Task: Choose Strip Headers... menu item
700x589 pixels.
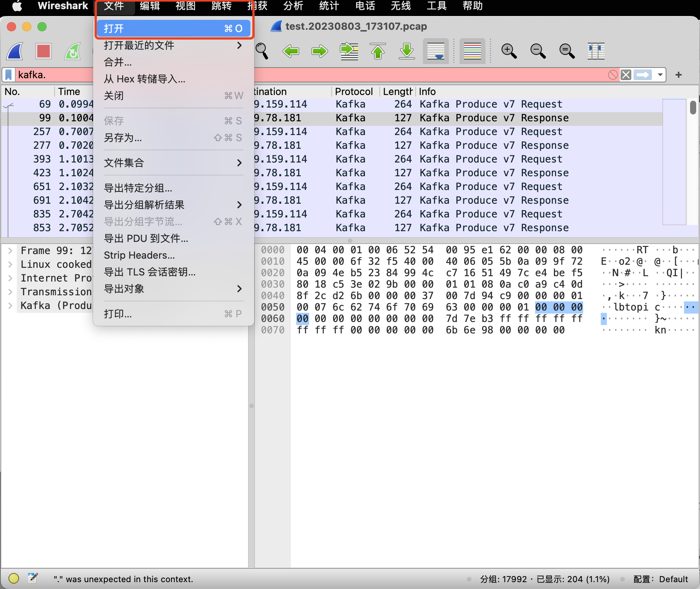Action: click(x=174, y=255)
